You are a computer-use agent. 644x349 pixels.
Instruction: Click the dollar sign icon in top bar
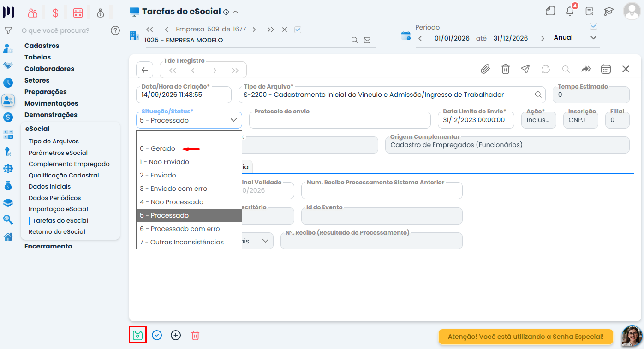click(x=55, y=13)
